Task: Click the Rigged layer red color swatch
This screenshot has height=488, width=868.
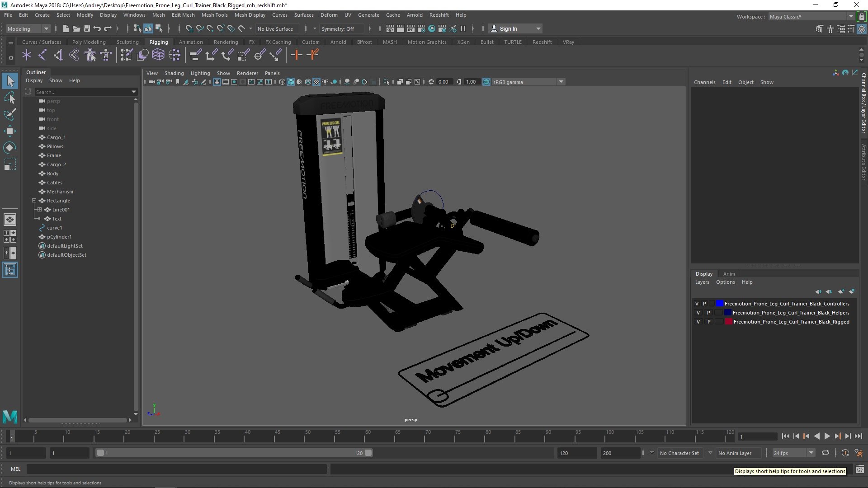Action: [x=728, y=322]
